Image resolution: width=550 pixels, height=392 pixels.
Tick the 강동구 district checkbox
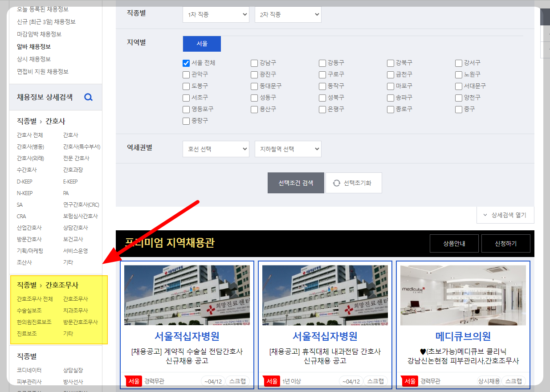coord(322,63)
